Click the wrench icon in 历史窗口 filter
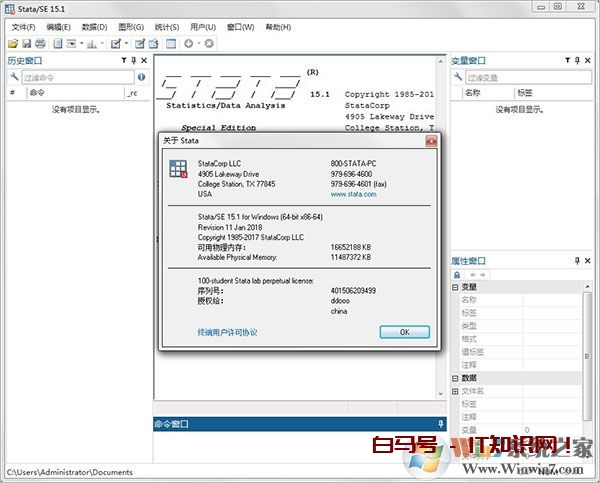Screen dimensions: 600x483 pos(16,77)
